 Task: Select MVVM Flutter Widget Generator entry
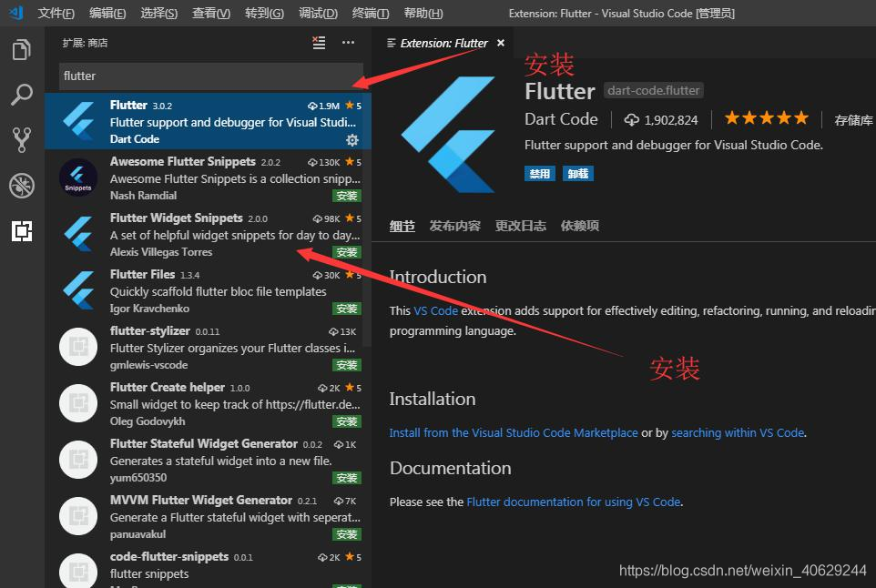[208, 516]
